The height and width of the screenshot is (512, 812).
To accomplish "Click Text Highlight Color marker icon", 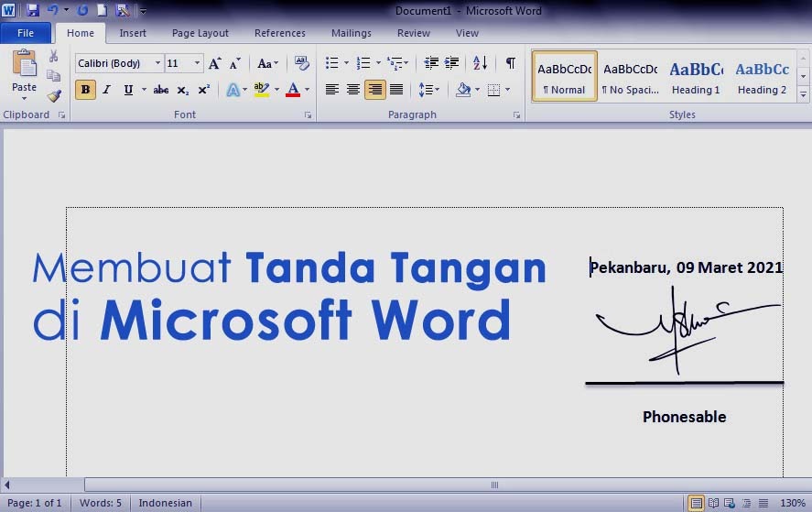I will pos(262,90).
